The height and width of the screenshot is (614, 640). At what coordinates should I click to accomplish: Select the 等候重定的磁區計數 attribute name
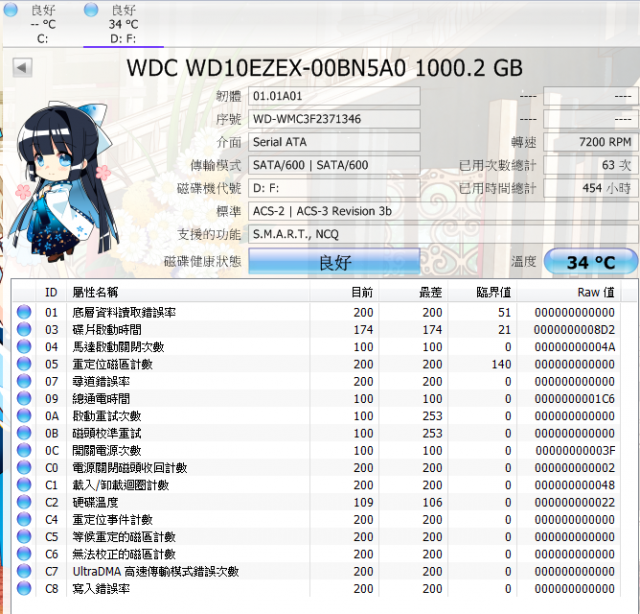[124, 537]
